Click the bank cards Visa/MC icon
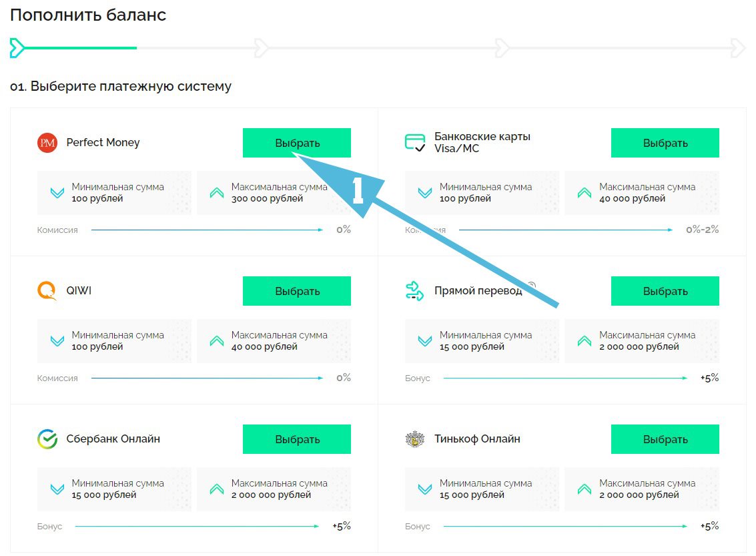Screen dimensions: 756x556 tap(415, 143)
